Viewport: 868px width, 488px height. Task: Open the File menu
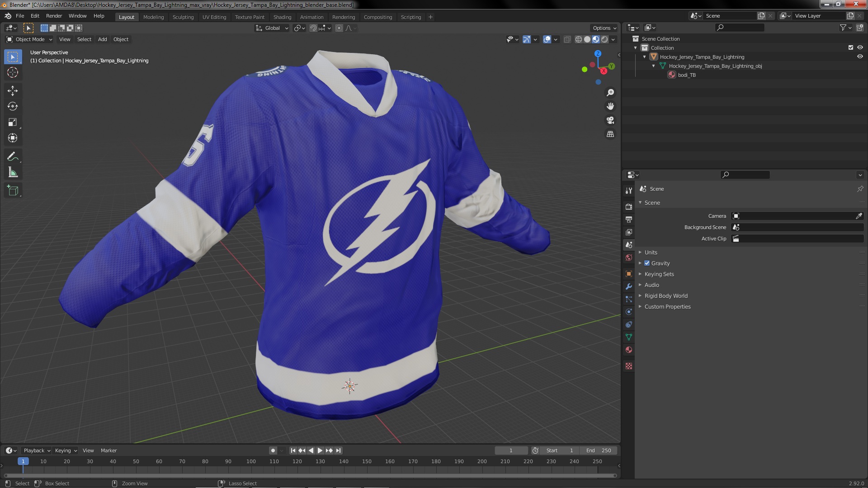click(20, 16)
